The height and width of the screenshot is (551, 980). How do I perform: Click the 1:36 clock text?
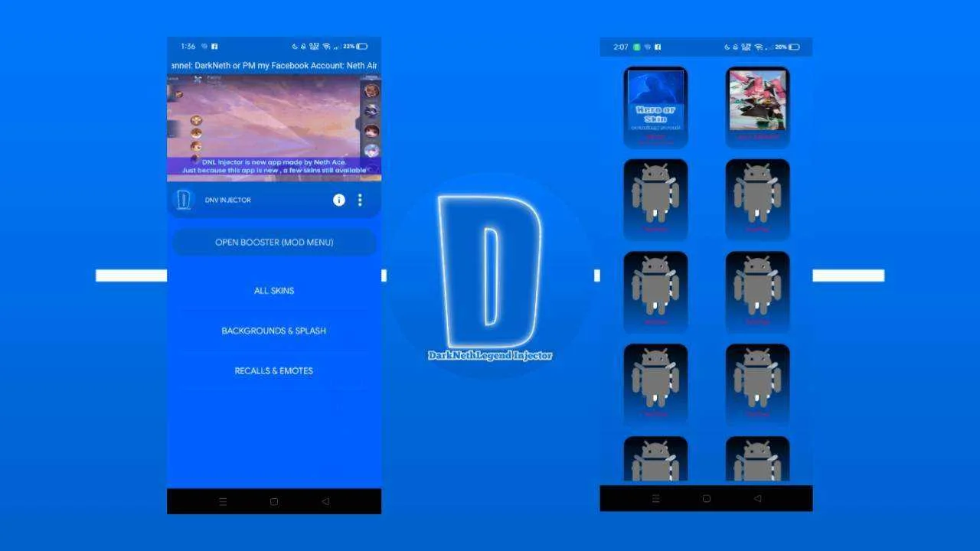point(188,47)
